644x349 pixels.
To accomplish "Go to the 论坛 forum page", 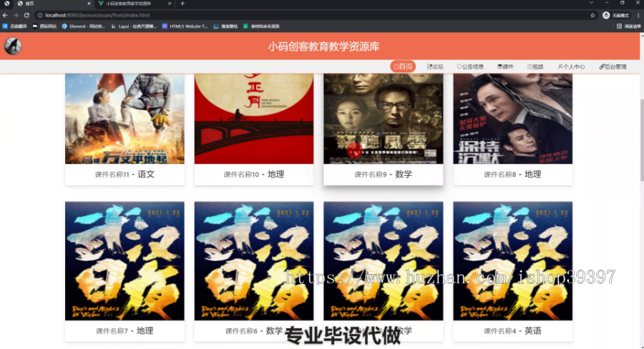I will click(435, 67).
